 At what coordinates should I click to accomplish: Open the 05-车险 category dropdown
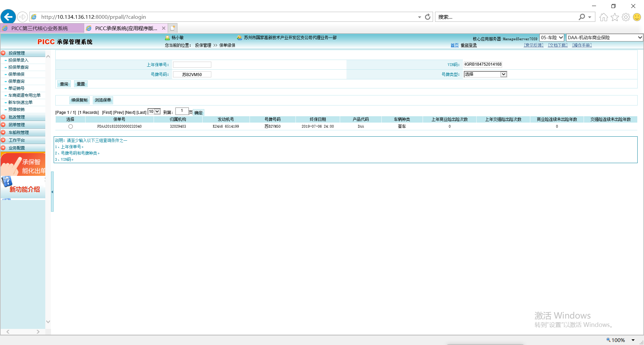click(551, 38)
